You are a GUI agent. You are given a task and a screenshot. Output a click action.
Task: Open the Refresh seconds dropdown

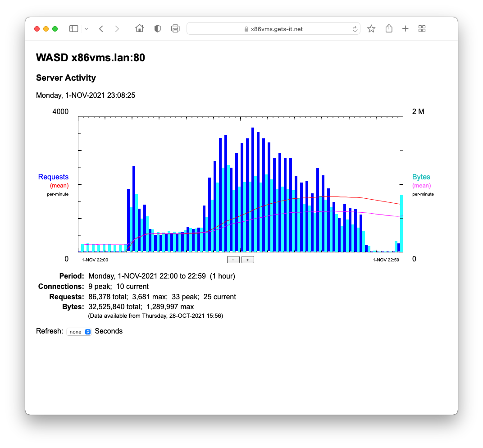(x=79, y=332)
